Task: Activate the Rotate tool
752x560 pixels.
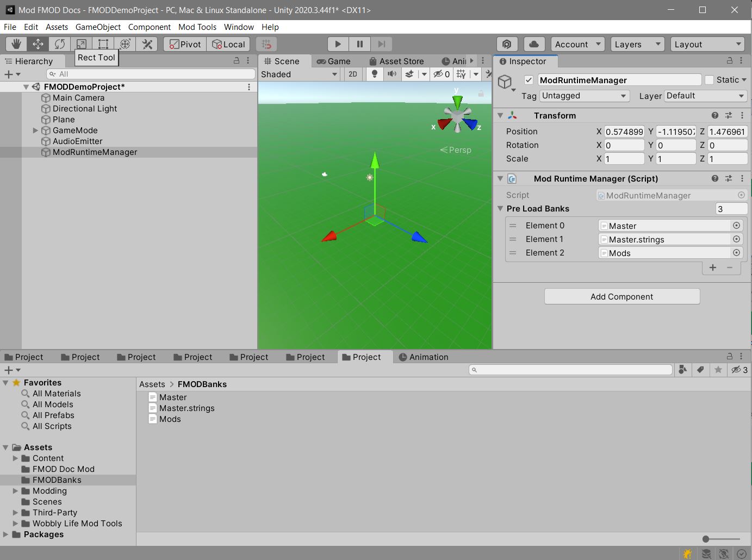Action: tap(60, 44)
